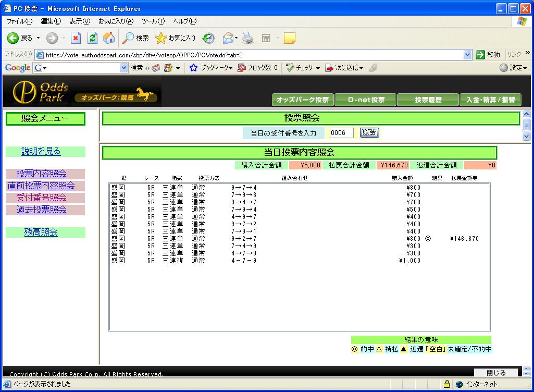Click the Google toolbar search field

click(x=80, y=68)
